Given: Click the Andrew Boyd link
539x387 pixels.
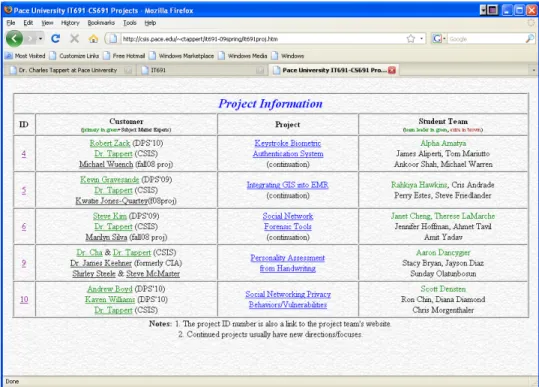Looking at the screenshot, I should [x=110, y=289].
